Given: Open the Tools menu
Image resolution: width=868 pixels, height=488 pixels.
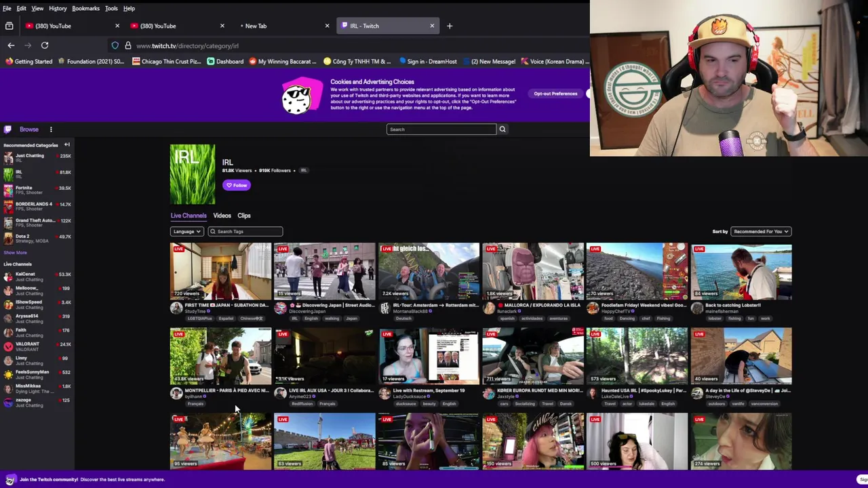Looking at the screenshot, I should (111, 8).
